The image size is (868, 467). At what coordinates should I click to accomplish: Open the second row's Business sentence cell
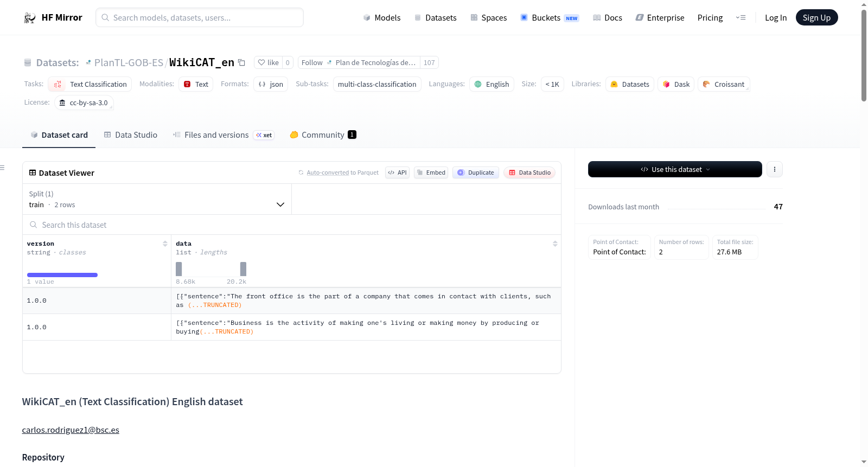[366, 327]
